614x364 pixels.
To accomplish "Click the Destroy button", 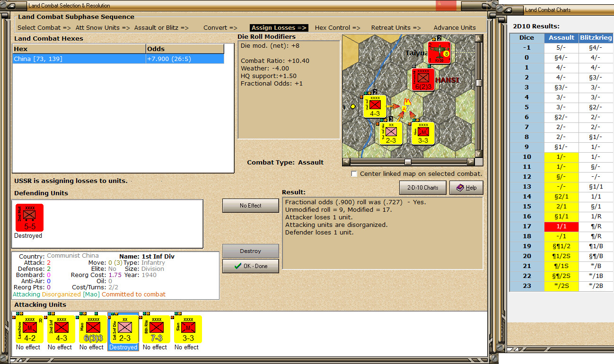I will click(x=251, y=251).
